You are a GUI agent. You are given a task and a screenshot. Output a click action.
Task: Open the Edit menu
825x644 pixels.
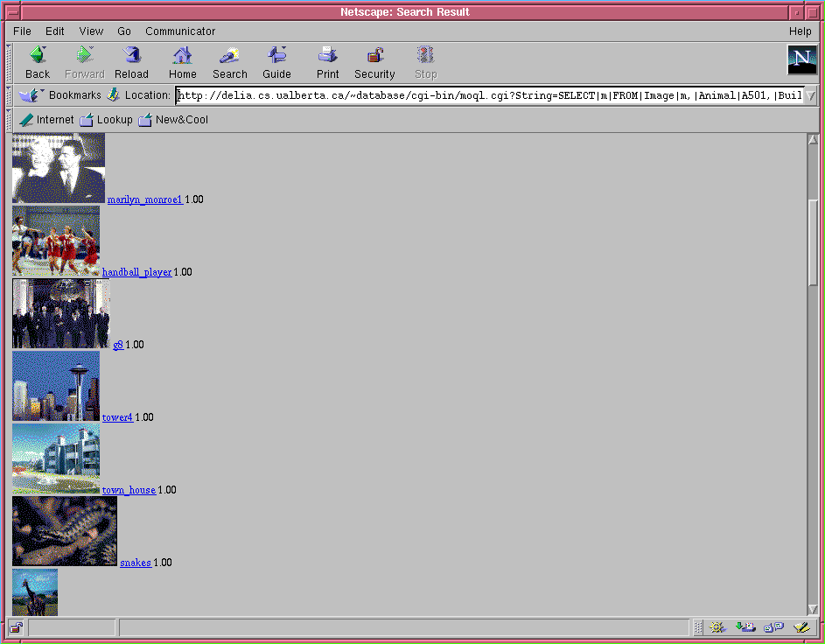click(55, 31)
